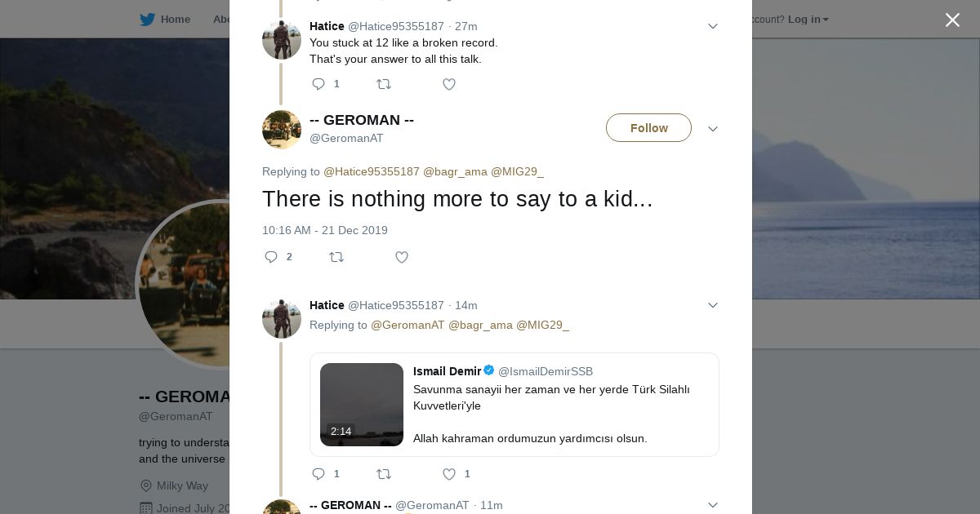Follow the GEROMAN account
Viewport: 980px width, 514px height.
(648, 128)
